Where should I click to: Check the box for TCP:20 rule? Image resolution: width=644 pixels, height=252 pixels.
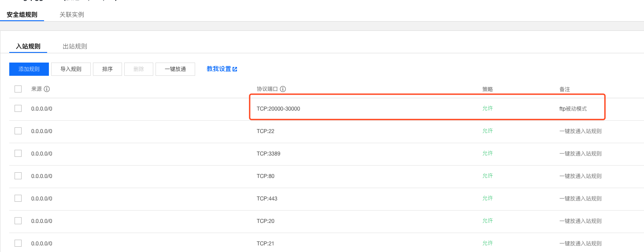pyautogui.click(x=18, y=221)
